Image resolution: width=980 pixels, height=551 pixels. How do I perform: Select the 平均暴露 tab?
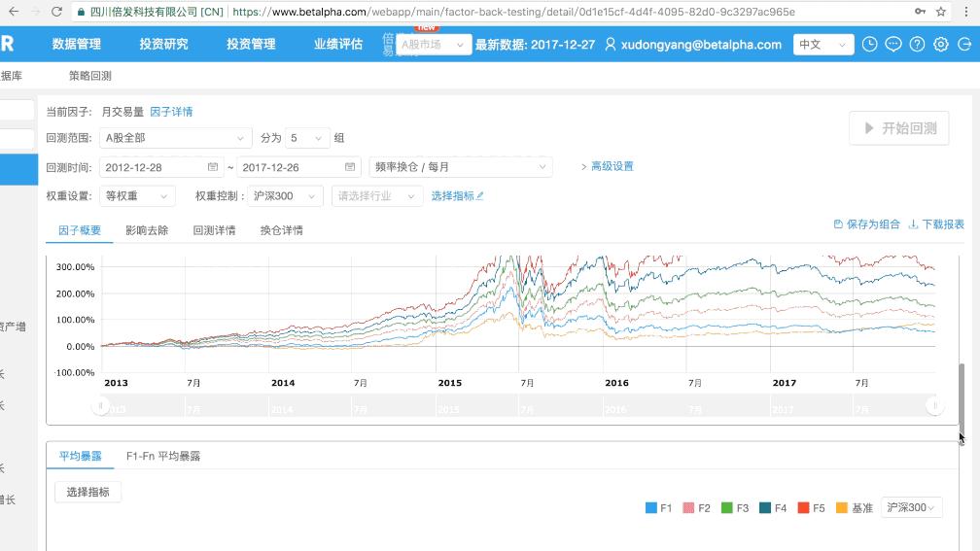[80, 456]
